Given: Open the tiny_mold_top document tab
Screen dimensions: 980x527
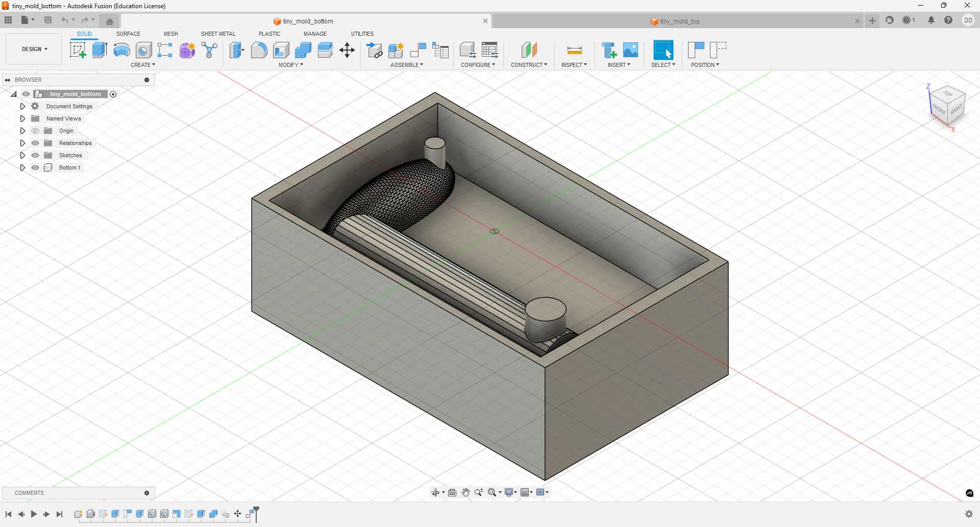Looking at the screenshot, I should pyautogui.click(x=680, y=21).
